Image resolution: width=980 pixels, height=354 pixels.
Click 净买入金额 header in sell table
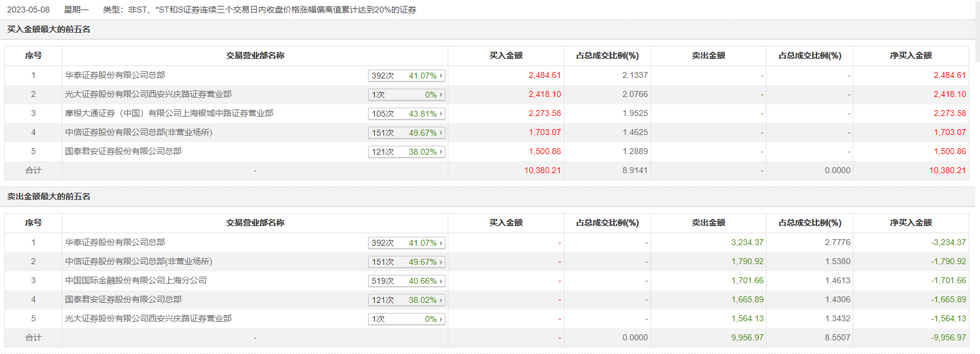coord(911,223)
